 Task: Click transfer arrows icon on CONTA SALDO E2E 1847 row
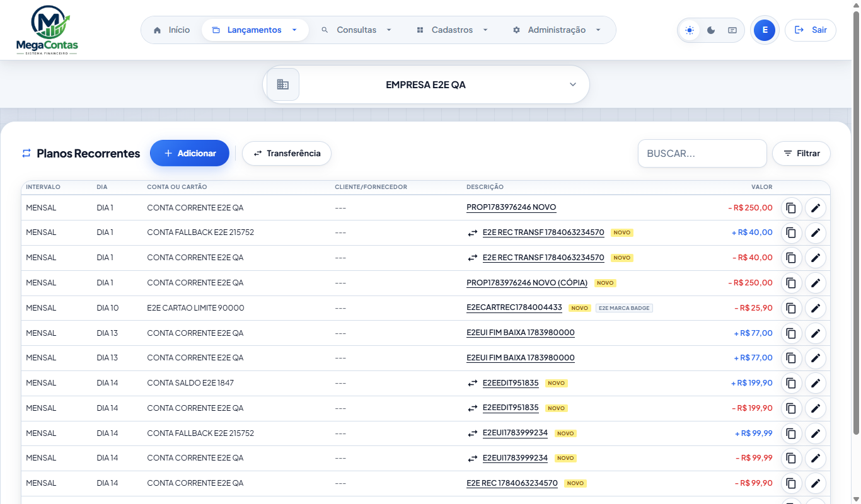(473, 383)
